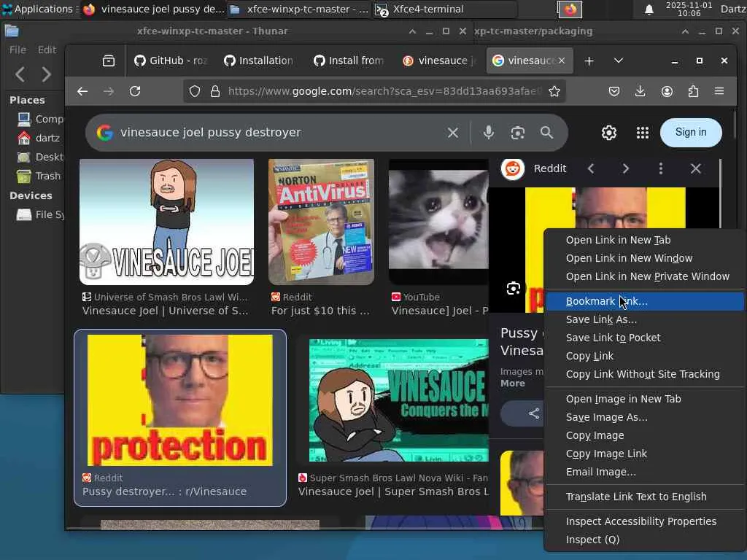Open the Firefox downloads panel

pyautogui.click(x=640, y=91)
